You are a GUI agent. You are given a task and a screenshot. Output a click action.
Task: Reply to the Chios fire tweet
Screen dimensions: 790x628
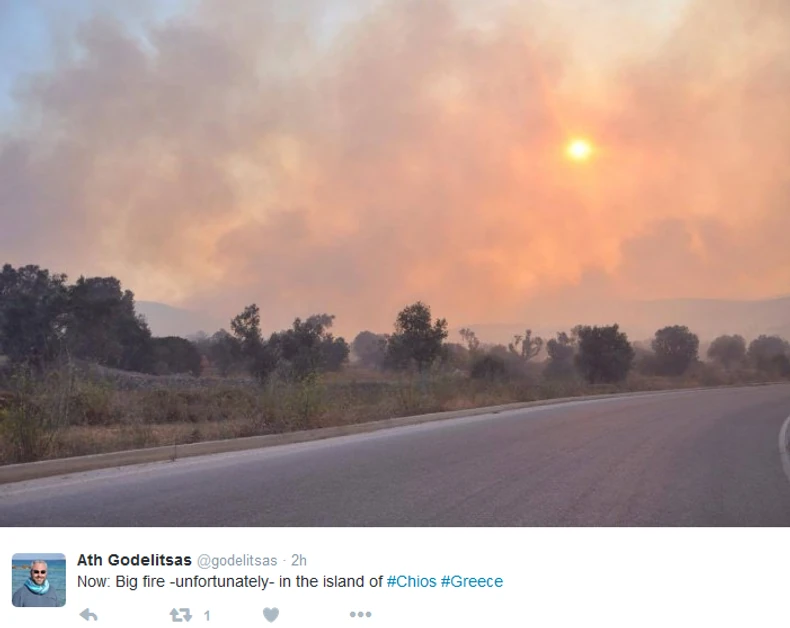(89, 615)
